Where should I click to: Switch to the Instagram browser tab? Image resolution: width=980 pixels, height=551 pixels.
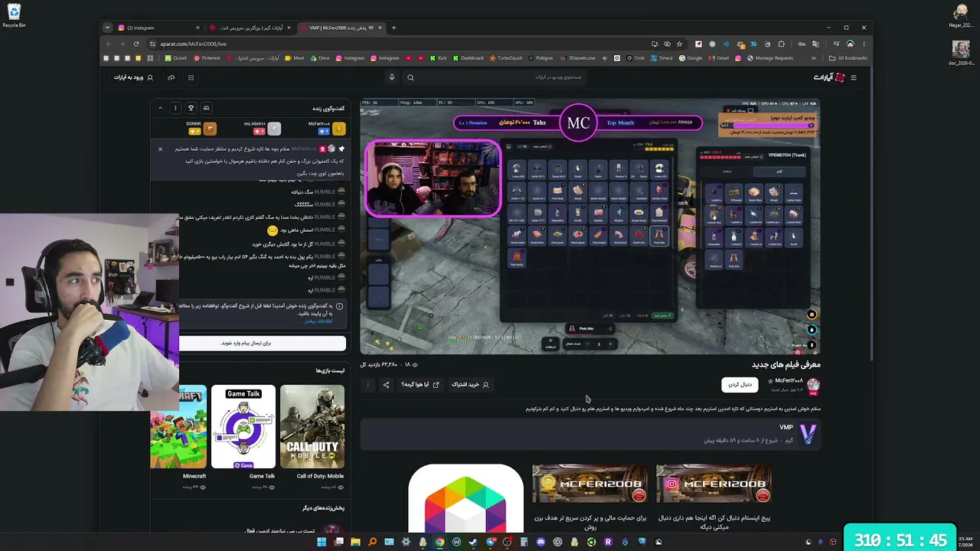click(x=158, y=28)
